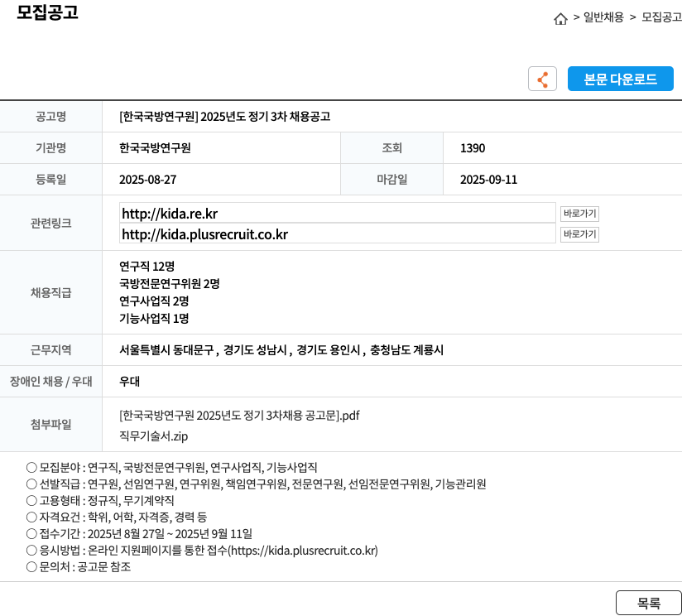The height and width of the screenshot is (616, 682).
Task: Click the 연구사업직 2명 line
Action: [x=154, y=301]
